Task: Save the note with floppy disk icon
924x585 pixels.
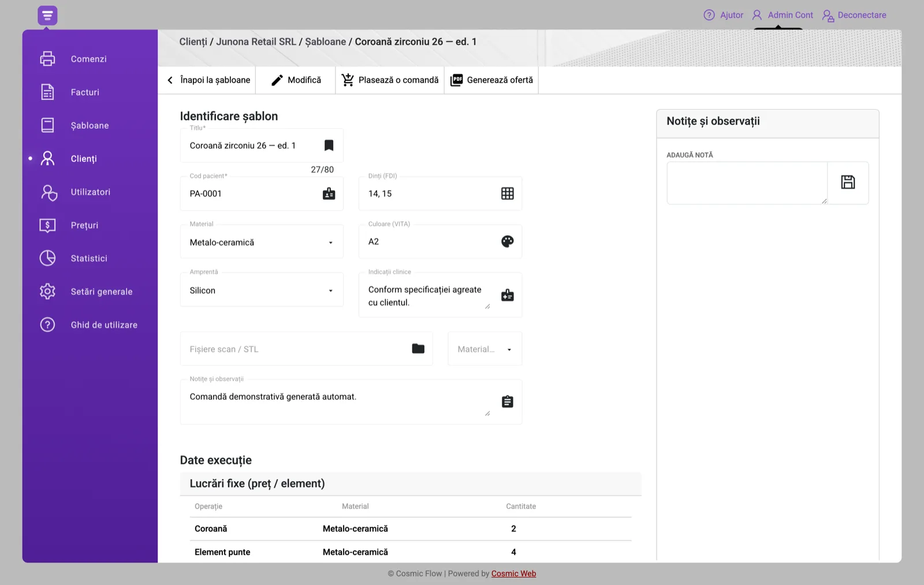Action: [848, 182]
